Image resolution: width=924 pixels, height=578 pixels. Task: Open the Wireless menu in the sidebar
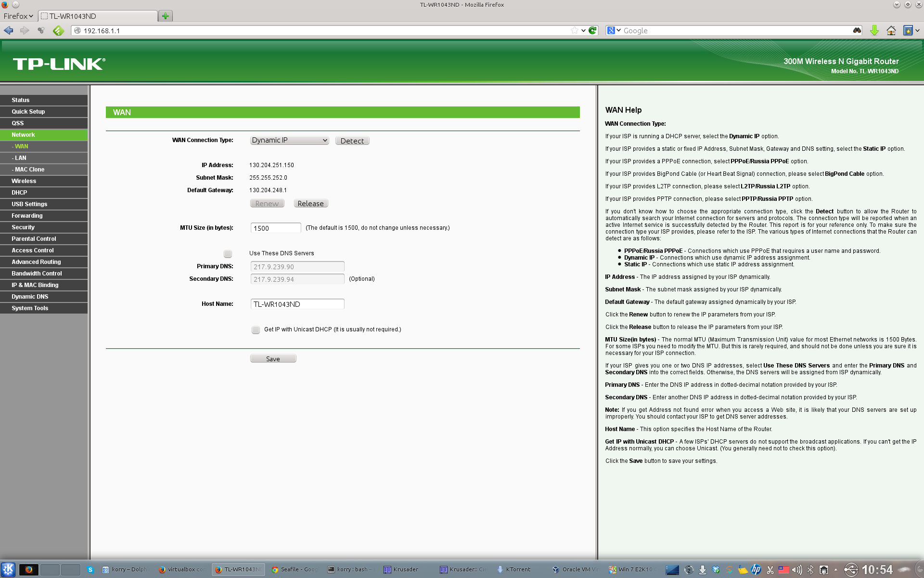[x=24, y=181]
